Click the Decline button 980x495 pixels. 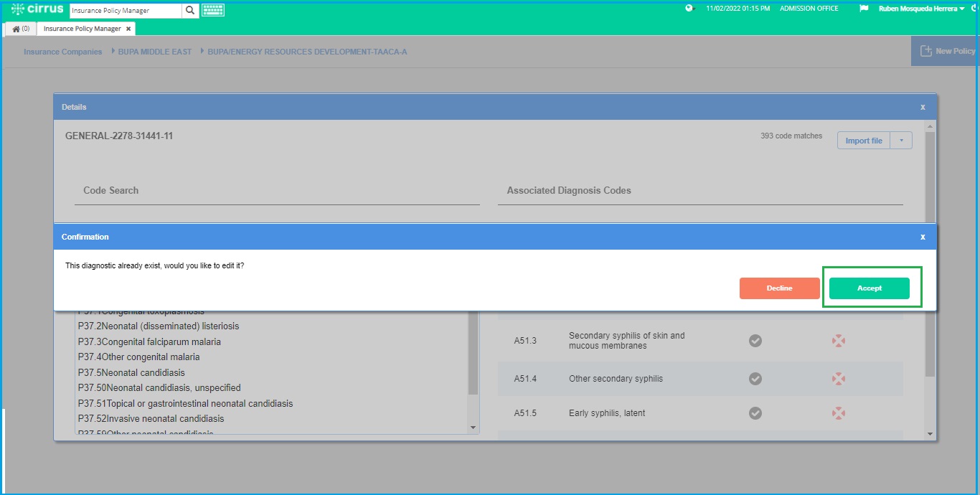click(780, 288)
